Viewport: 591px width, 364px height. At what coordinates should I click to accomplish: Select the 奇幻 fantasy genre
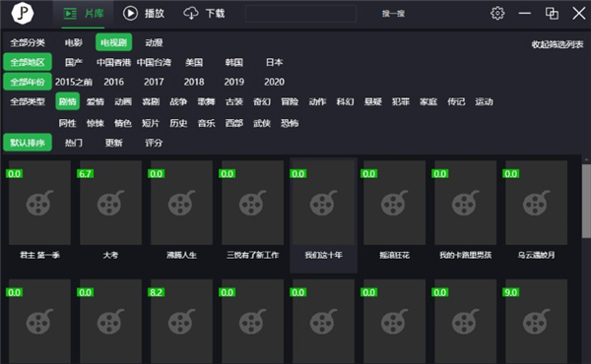click(x=262, y=101)
